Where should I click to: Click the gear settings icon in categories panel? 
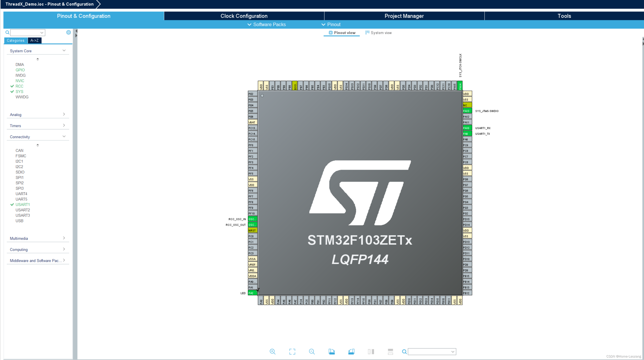[x=68, y=32]
